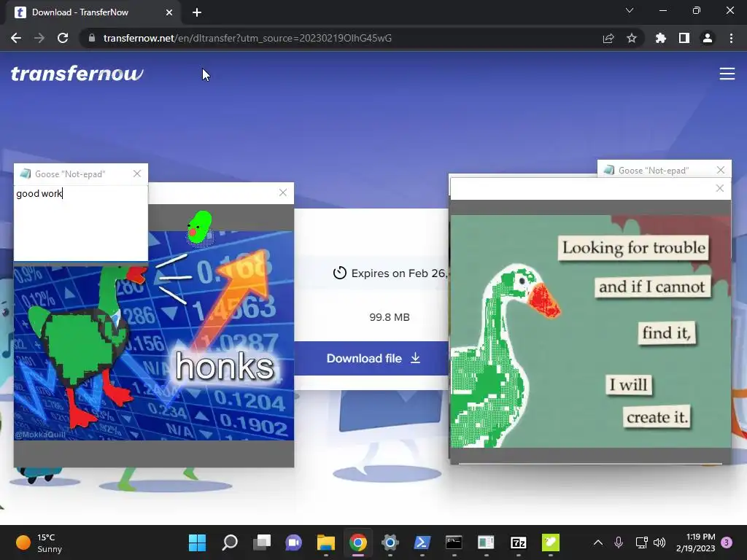Open taskbar Search
This screenshot has width=747, height=560.
click(x=230, y=542)
